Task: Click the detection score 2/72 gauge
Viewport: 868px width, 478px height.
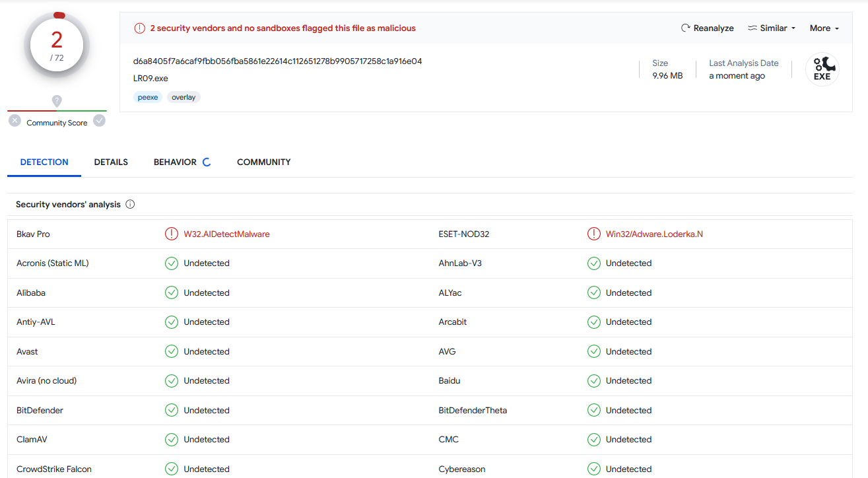Action: coord(57,45)
